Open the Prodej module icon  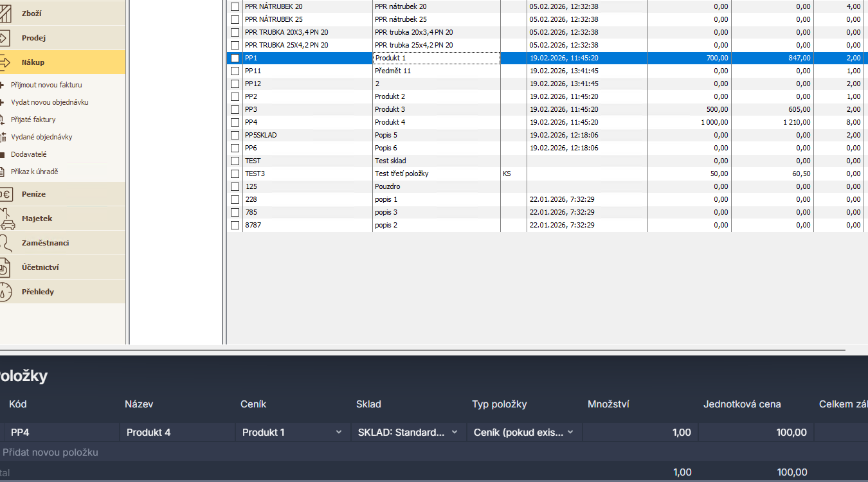4,38
